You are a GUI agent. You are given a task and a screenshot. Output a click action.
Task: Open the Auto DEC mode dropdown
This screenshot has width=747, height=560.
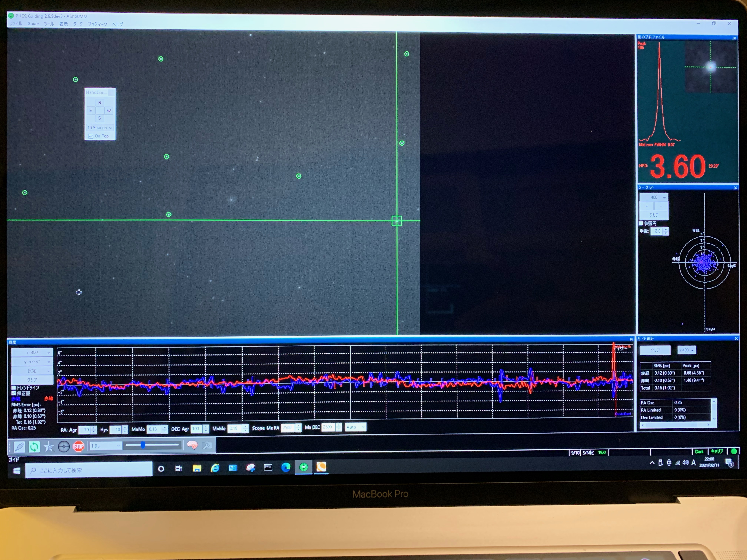pyautogui.click(x=355, y=427)
